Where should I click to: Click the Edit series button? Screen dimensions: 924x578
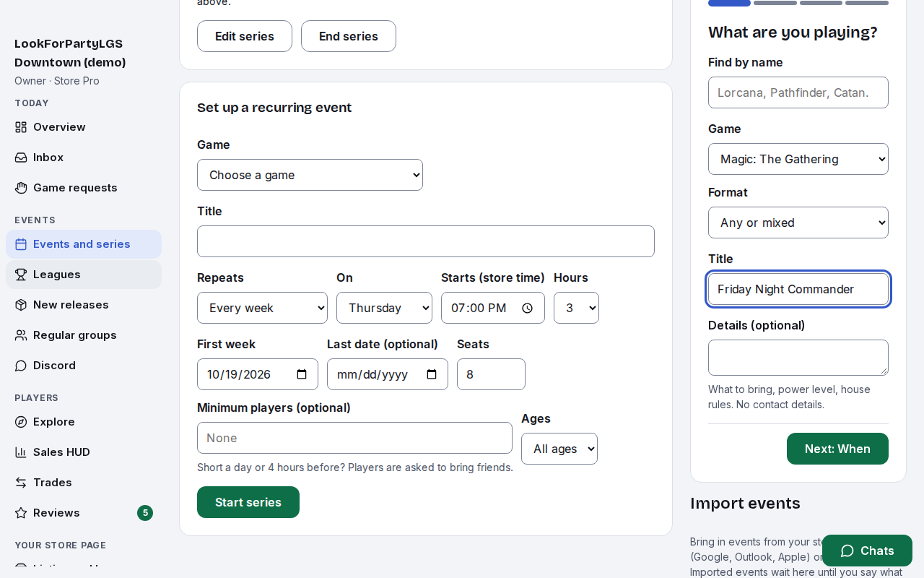(245, 36)
